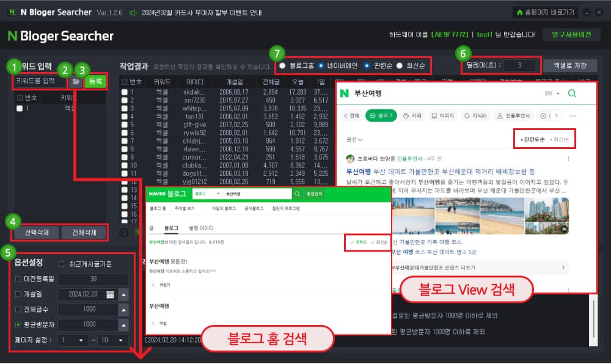
Task: Open the virtual keyboard icon in Naver search bar
Action: coord(549,93)
